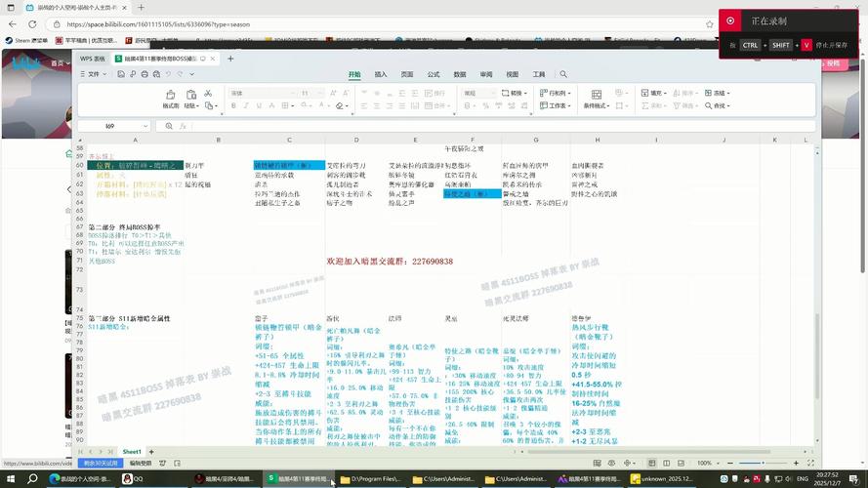This screenshot has height=488, width=868.
Task: Open print preview icon in quick-access bar
Action: (x=156, y=74)
